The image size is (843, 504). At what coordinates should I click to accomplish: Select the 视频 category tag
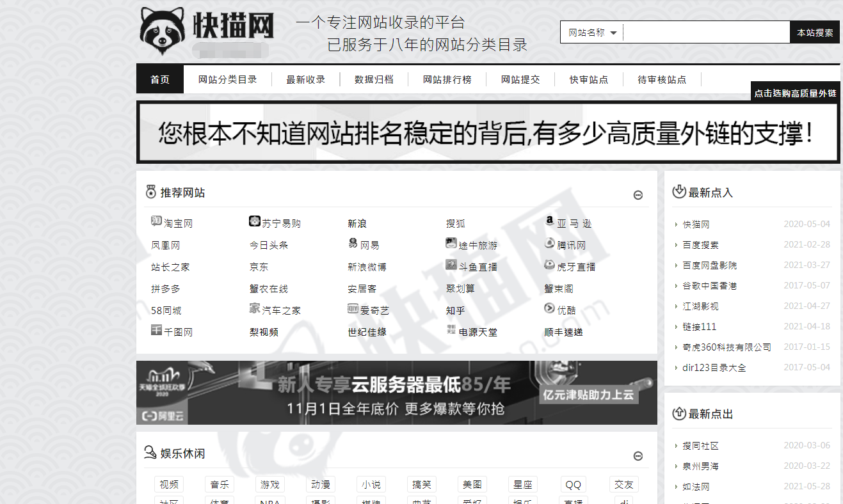[169, 485]
